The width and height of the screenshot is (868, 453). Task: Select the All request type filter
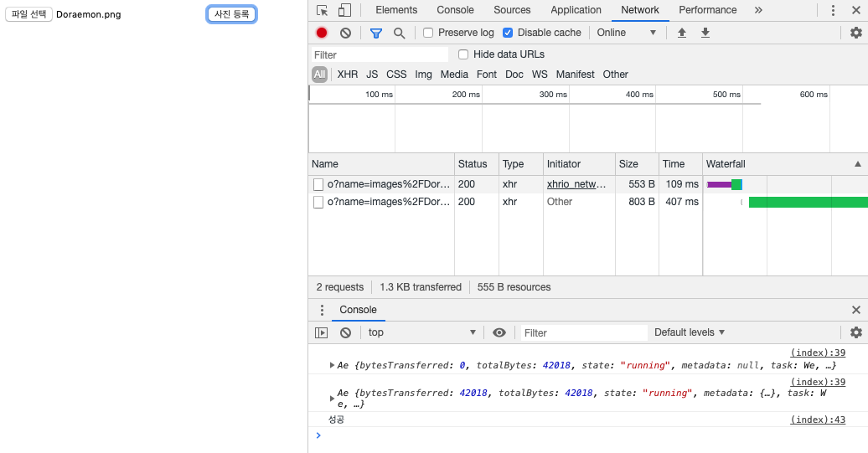coord(319,75)
